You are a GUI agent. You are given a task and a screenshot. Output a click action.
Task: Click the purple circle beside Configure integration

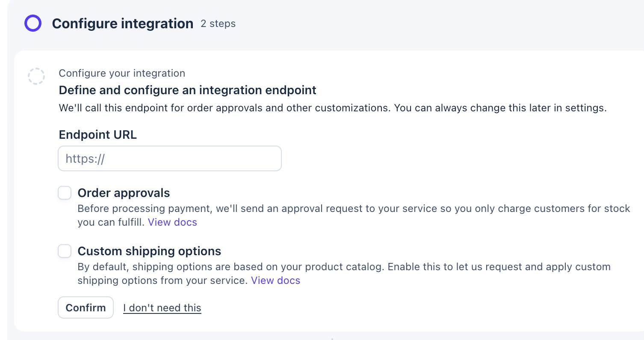pos(33,23)
